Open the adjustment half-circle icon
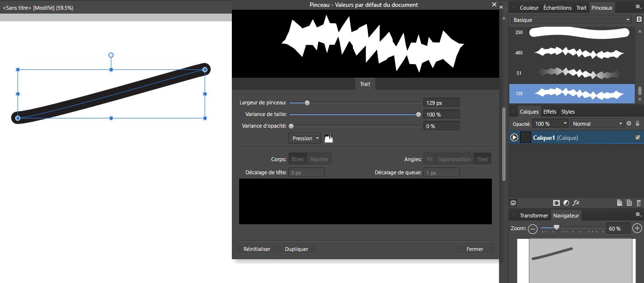This screenshot has height=283, width=644. click(566, 203)
